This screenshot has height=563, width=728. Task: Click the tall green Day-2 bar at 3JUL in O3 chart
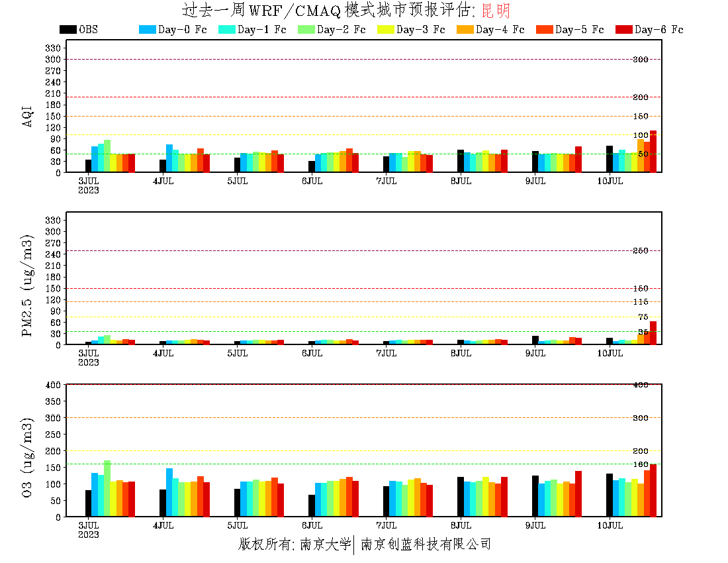107,488
